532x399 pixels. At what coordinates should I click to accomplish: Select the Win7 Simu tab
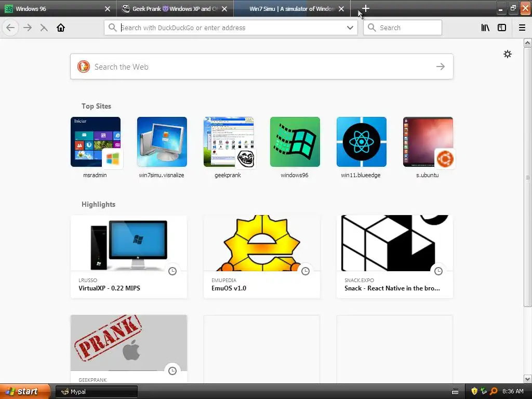pyautogui.click(x=292, y=9)
